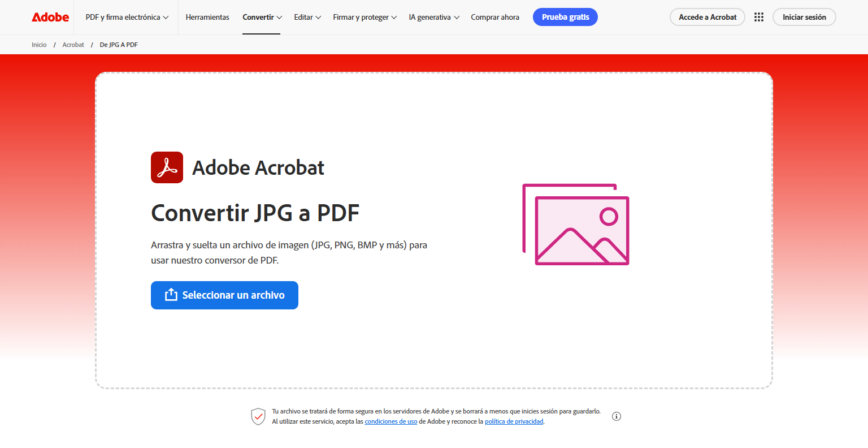Expand PDF y firma electrónica menu
This screenshot has width=868, height=448.
tap(127, 17)
